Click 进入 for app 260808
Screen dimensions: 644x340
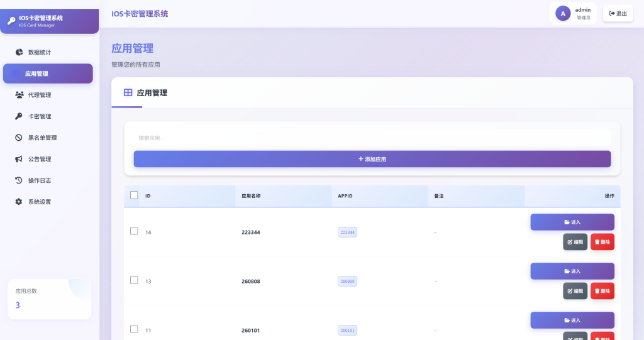[572, 271]
